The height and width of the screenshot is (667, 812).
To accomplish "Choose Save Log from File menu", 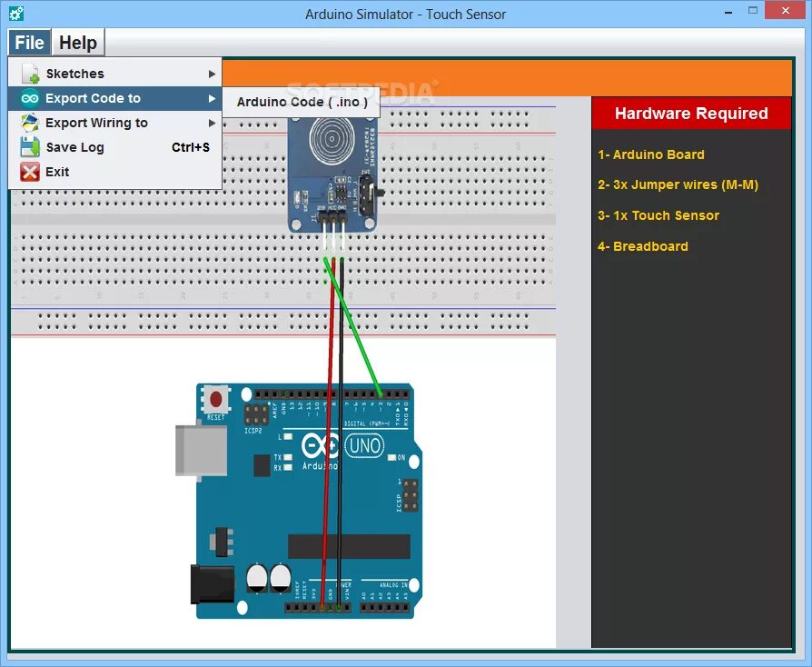I will click(x=115, y=147).
